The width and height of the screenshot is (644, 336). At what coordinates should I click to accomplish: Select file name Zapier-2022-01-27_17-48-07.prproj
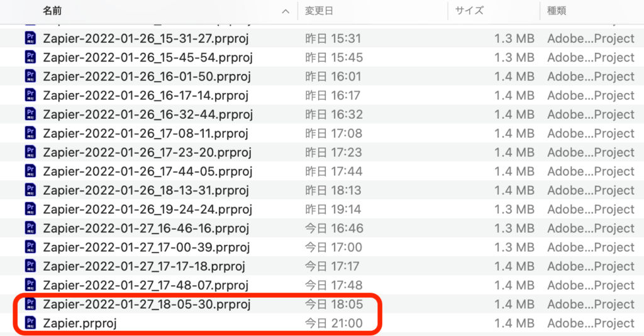pyautogui.click(x=146, y=285)
